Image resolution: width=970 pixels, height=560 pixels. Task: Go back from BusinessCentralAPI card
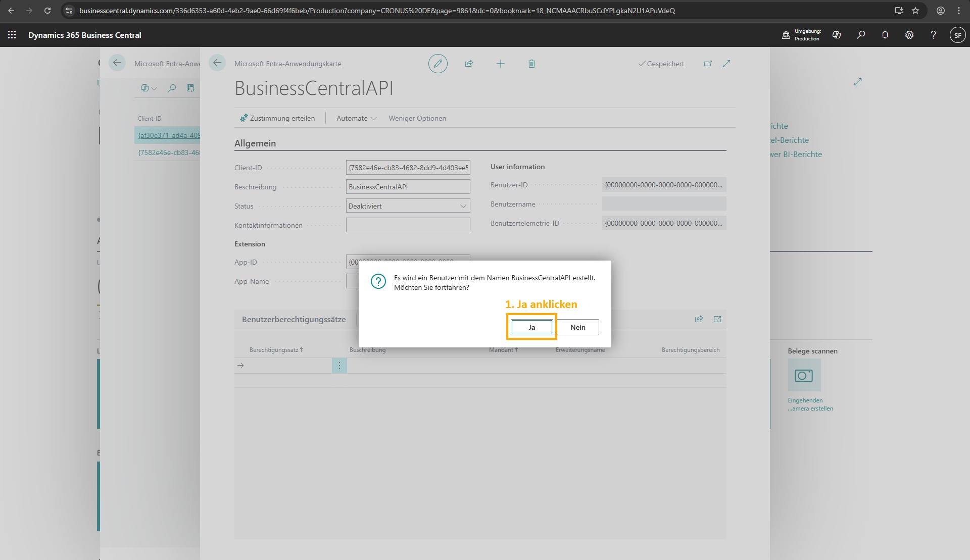coord(217,63)
